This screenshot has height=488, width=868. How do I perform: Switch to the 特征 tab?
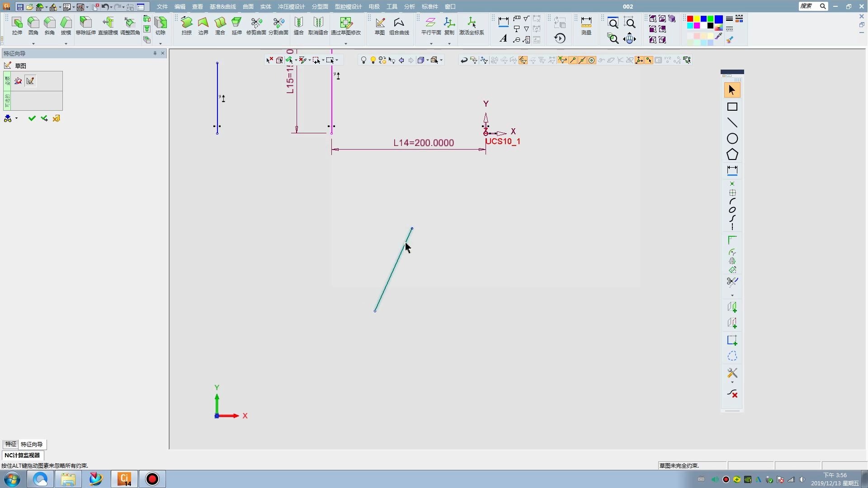point(10,444)
